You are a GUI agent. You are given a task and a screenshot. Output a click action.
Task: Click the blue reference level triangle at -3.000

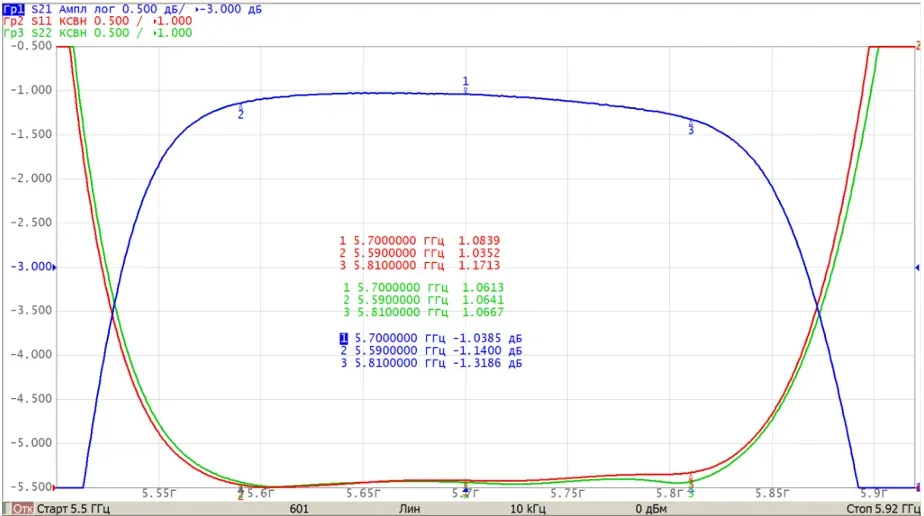[54, 267]
